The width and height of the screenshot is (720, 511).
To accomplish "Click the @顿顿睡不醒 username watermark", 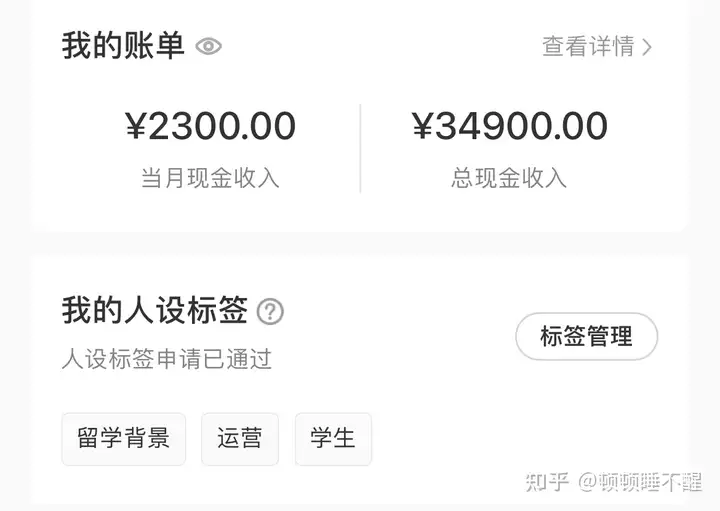I will coord(640,482).
